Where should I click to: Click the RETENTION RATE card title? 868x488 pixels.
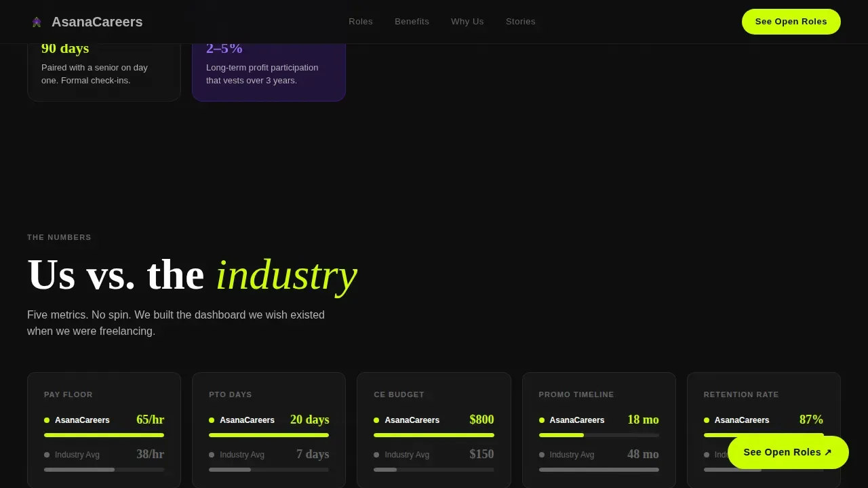741,394
